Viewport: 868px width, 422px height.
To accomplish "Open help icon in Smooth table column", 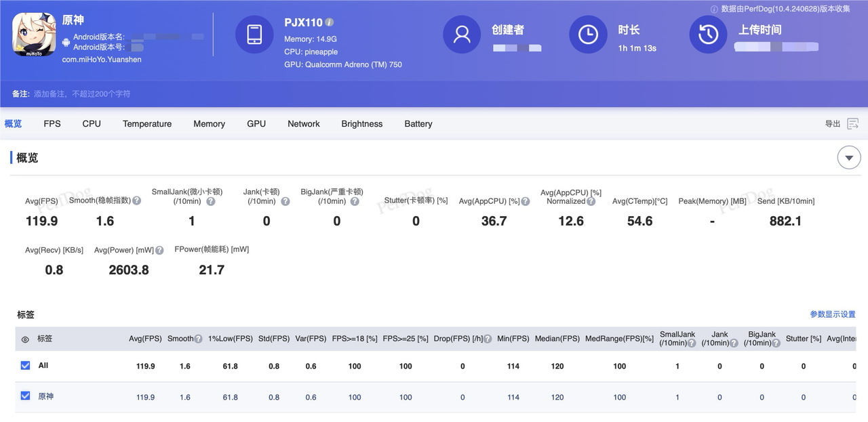I will pyautogui.click(x=199, y=339).
